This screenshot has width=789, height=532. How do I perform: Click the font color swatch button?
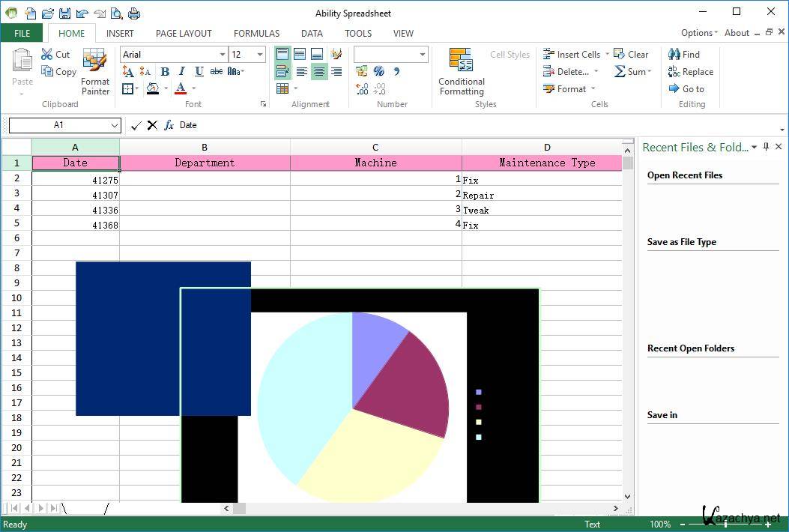180,89
